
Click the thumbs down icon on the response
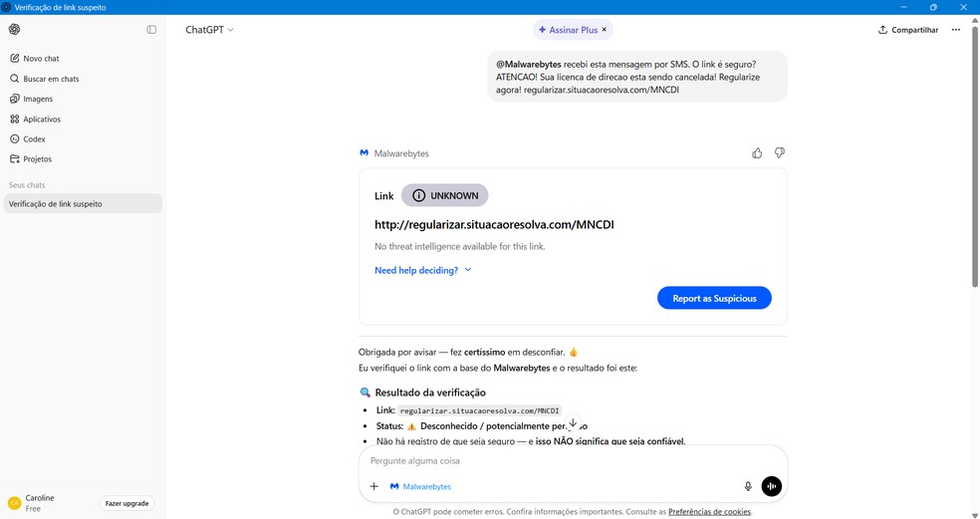(780, 153)
